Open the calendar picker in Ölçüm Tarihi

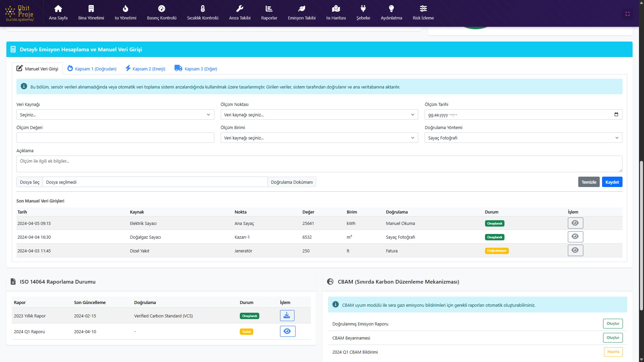pos(616,115)
